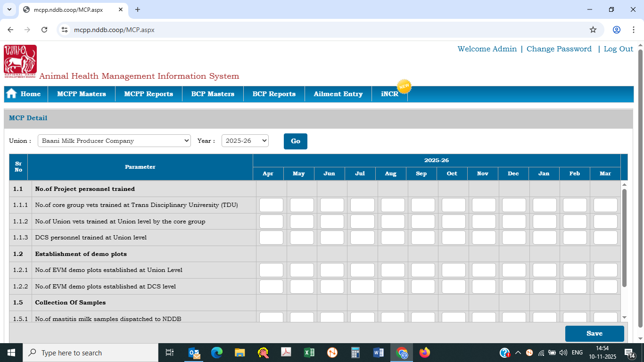
Task: Click the Home house icon in navigation bar
Action: tap(12, 94)
